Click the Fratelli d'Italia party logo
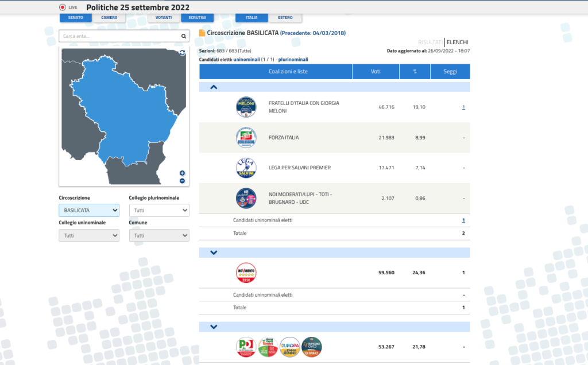 (x=246, y=107)
